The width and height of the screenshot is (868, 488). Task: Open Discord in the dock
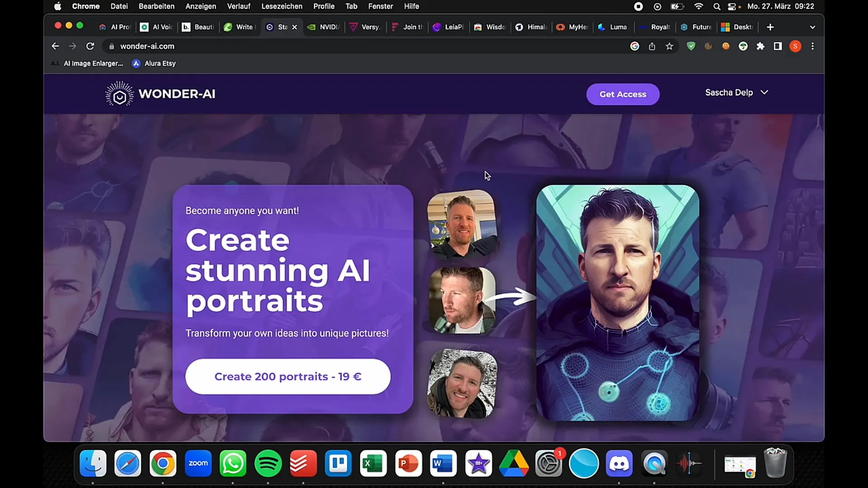point(621,464)
